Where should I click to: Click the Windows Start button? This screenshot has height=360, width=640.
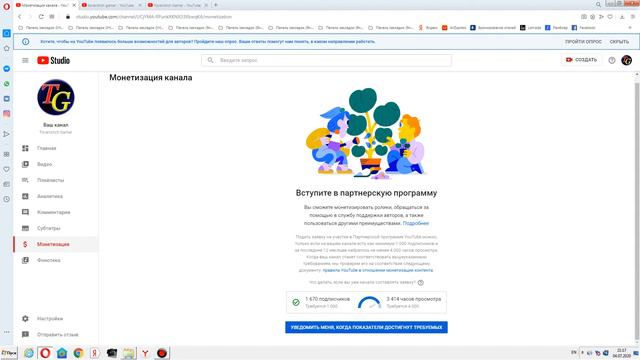click(x=9, y=353)
